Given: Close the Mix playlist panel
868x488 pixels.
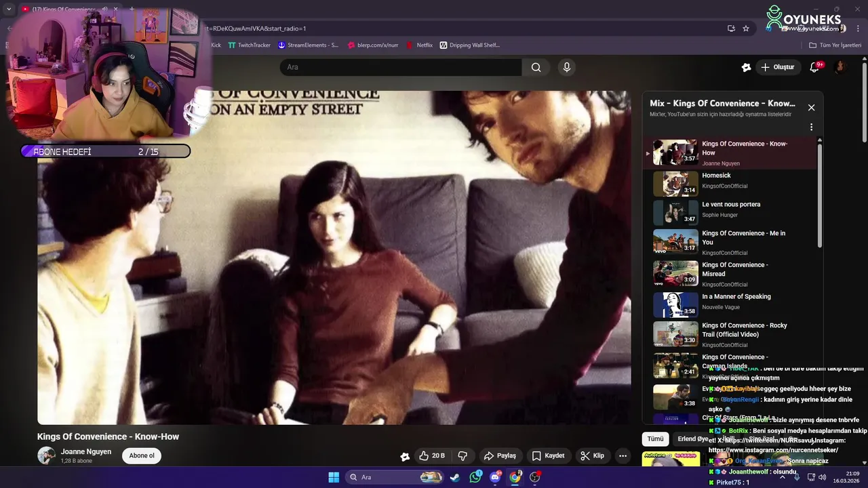Looking at the screenshot, I should click(x=811, y=107).
